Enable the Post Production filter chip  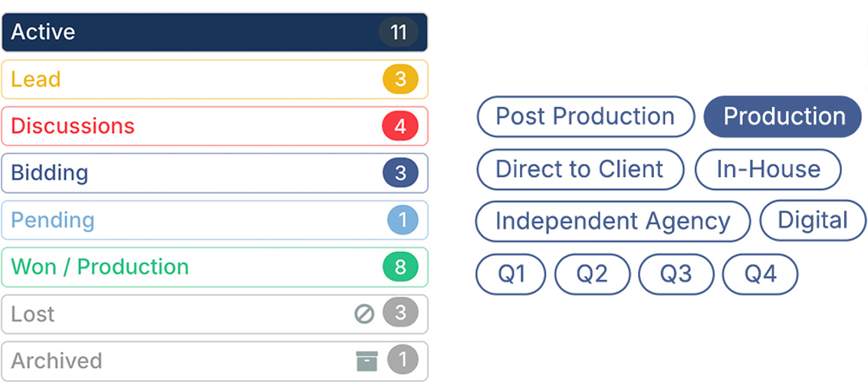pyautogui.click(x=585, y=117)
